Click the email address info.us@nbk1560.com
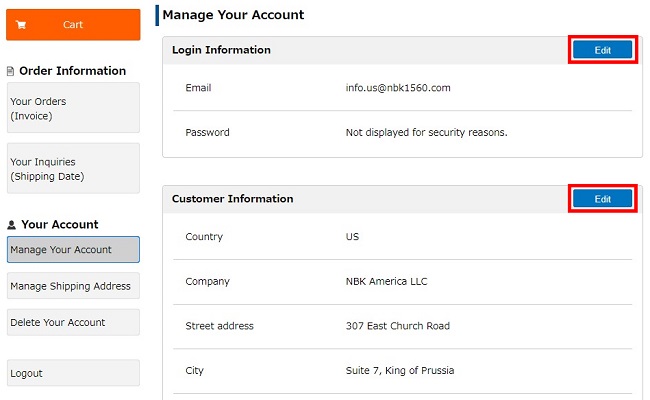 (x=398, y=88)
